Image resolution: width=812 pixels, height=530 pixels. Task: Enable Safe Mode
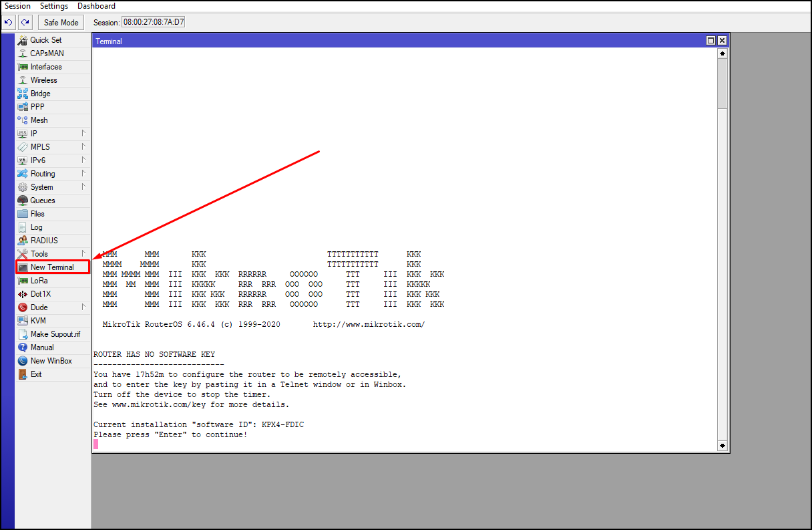point(60,22)
